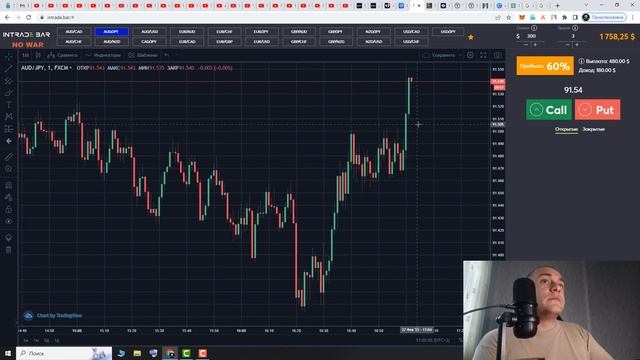Click the trash icon to remove drawings
The image size is (640, 360).
tap(9, 250)
